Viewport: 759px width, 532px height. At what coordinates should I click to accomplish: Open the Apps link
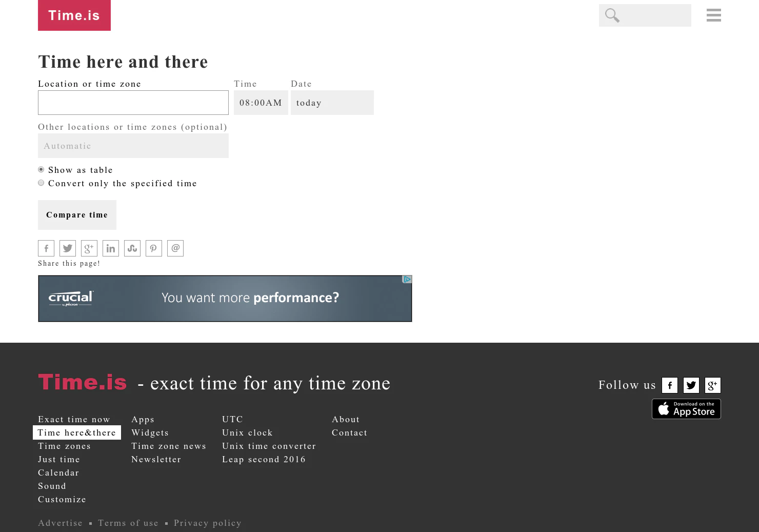pyautogui.click(x=143, y=419)
